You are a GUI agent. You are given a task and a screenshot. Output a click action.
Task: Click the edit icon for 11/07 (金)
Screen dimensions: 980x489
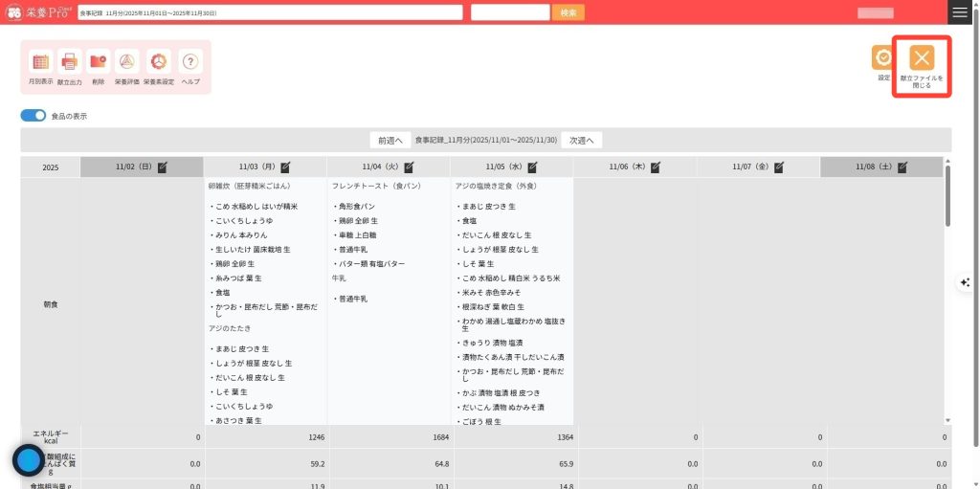coord(779,167)
